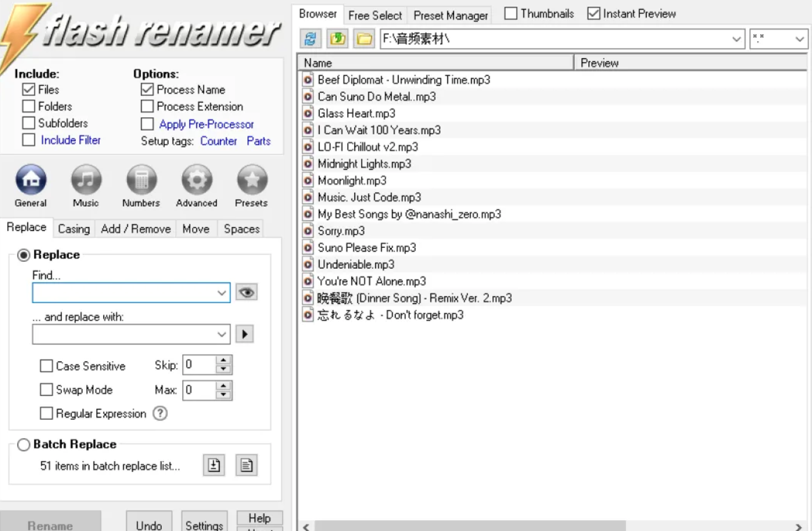Viewport: 812px width, 531px height.
Task: Open the Presets star icon
Action: (x=252, y=179)
